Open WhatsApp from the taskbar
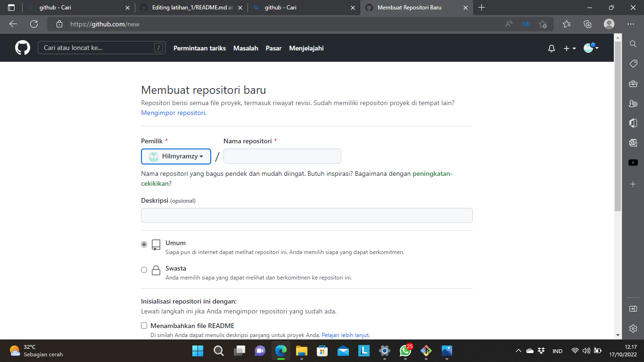Viewport: 644px width, 362px height. click(x=405, y=351)
